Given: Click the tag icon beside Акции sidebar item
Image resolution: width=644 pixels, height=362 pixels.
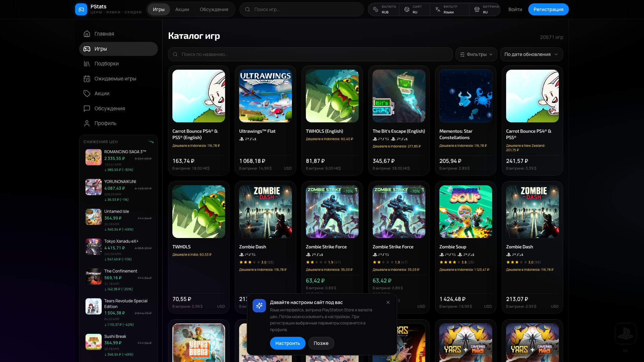Looking at the screenshot, I should [87, 94].
